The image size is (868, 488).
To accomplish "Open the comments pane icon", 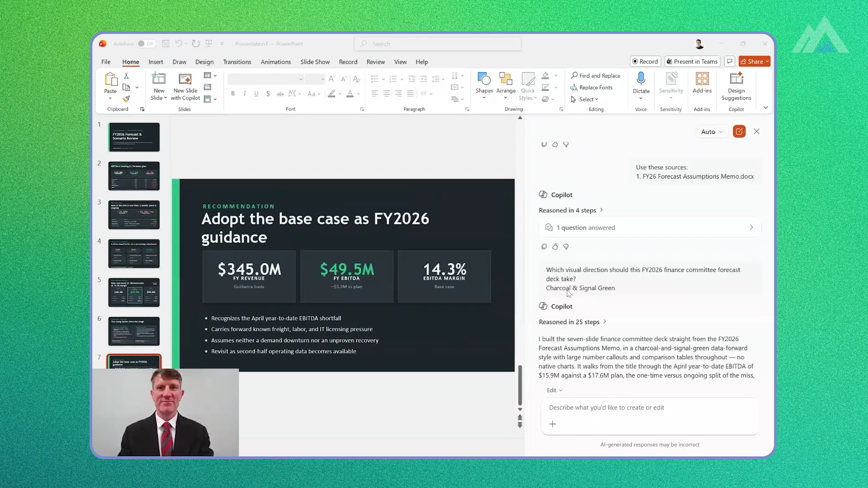I will (x=729, y=61).
